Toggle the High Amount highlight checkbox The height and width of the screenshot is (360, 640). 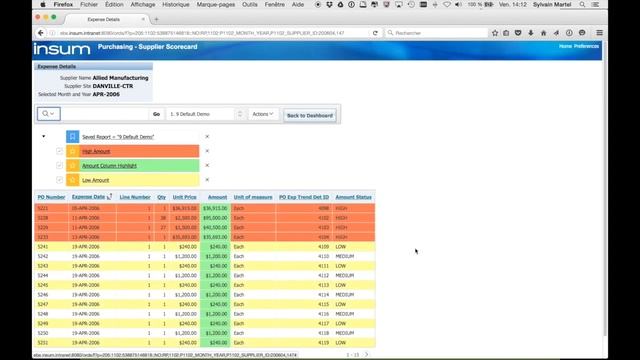pos(59,151)
